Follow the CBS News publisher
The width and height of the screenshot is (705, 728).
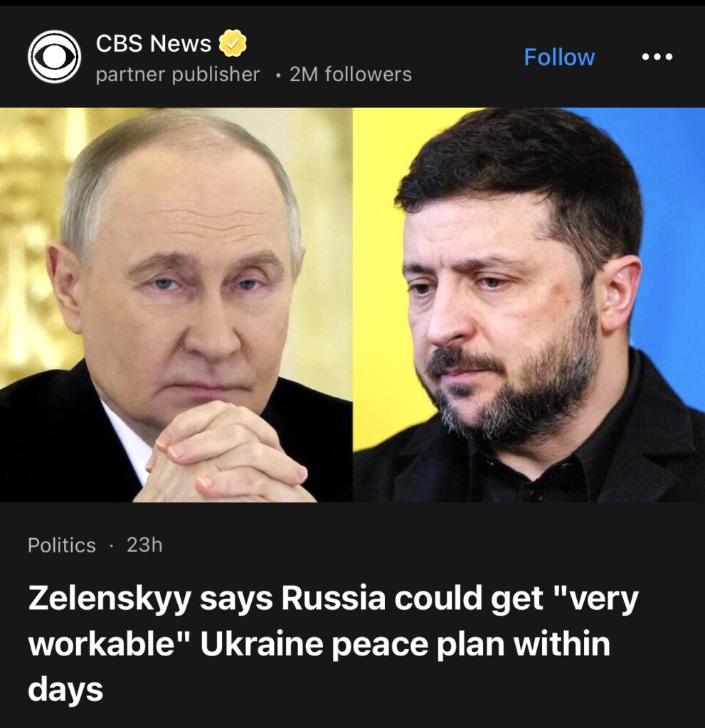coord(559,57)
